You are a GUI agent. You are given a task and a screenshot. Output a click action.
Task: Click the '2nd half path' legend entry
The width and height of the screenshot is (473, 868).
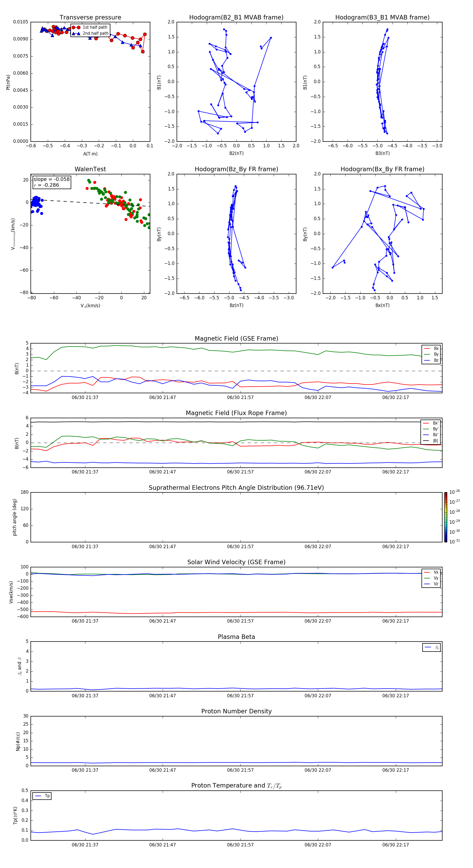click(91, 33)
